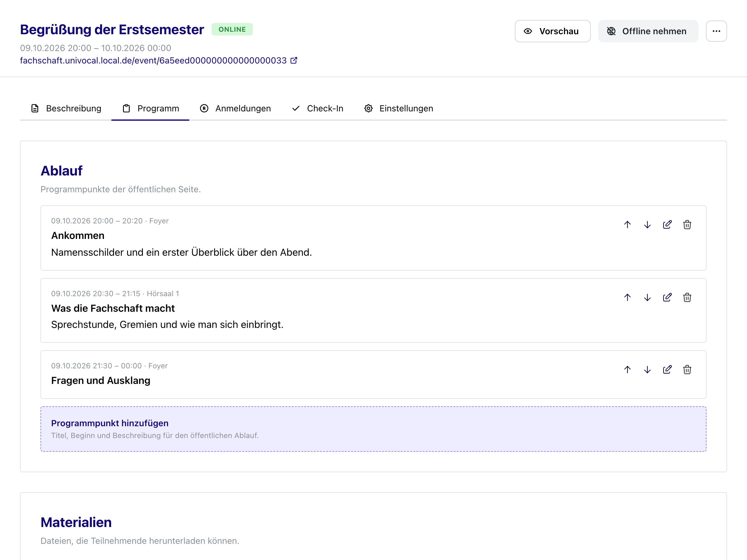Edit the Ankommen program item
747x560 pixels.
[x=667, y=225]
